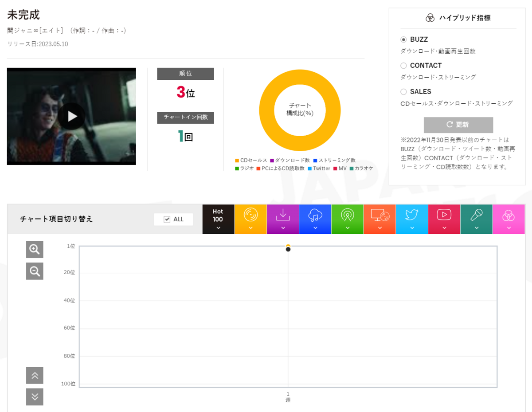Click the karaoke microphone icon
Image resolution: width=532 pixels, height=412 pixels.
pyautogui.click(x=477, y=215)
